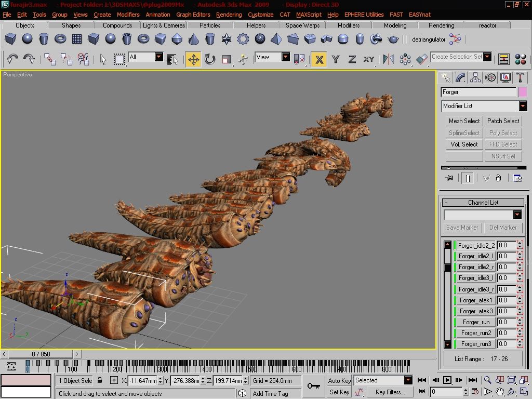Activate Select and Rotate tool

[210, 59]
